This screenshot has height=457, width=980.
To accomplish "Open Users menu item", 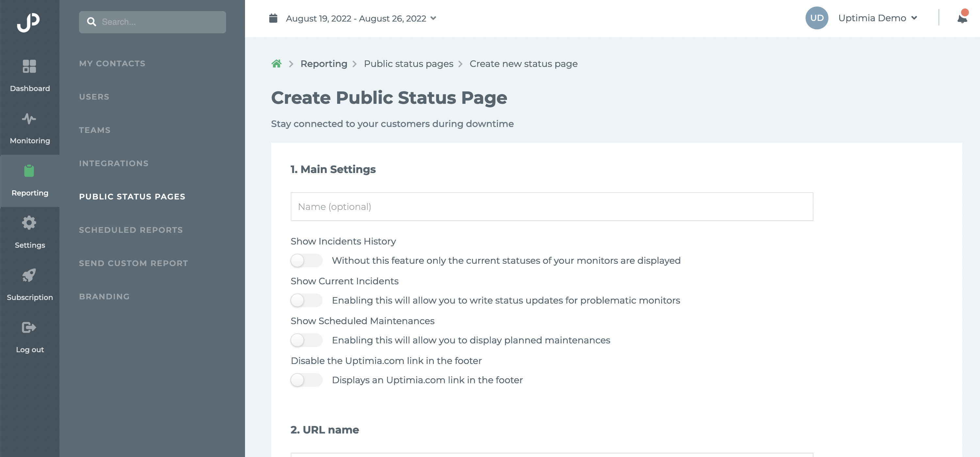I will tap(94, 97).
